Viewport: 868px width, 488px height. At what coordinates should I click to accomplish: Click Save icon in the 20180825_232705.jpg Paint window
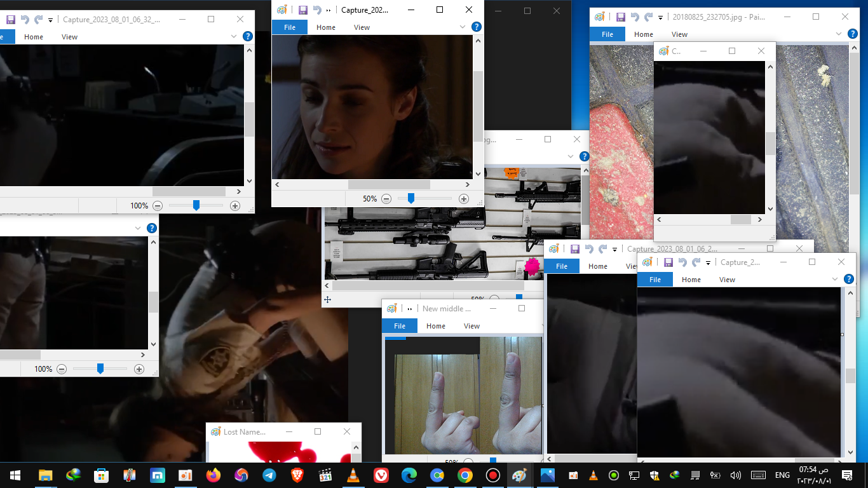tap(621, 17)
